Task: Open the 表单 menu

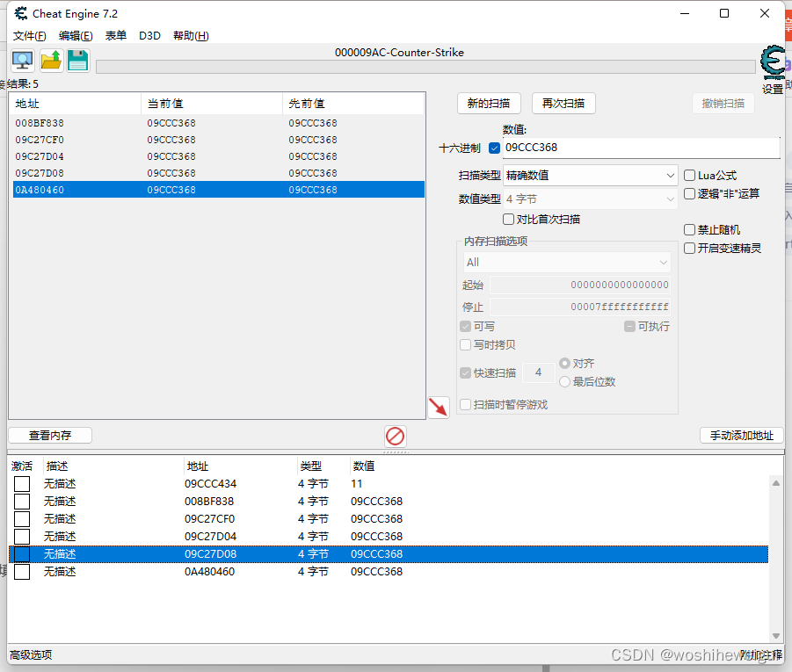Action: 116,36
